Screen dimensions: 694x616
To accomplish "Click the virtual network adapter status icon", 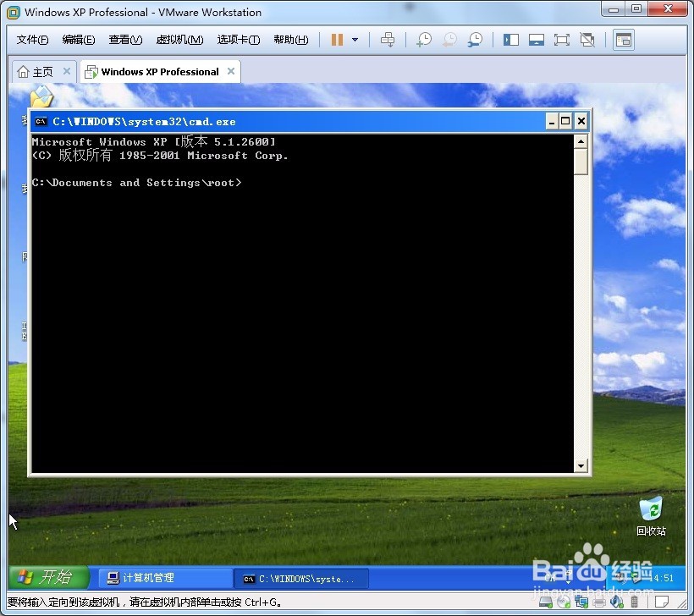I will (581, 602).
